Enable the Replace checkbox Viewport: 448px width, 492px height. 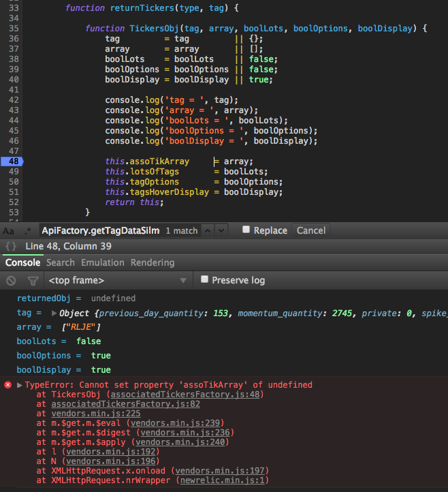(x=246, y=230)
